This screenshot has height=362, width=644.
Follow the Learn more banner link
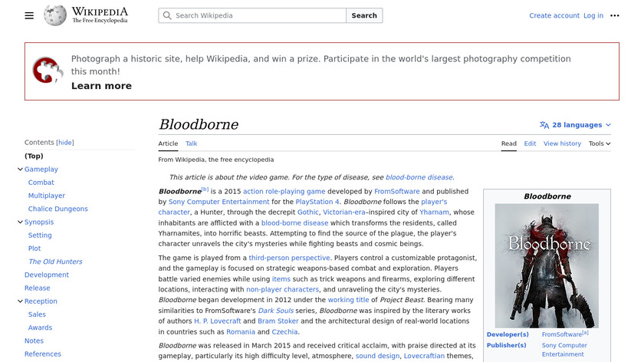101,86
